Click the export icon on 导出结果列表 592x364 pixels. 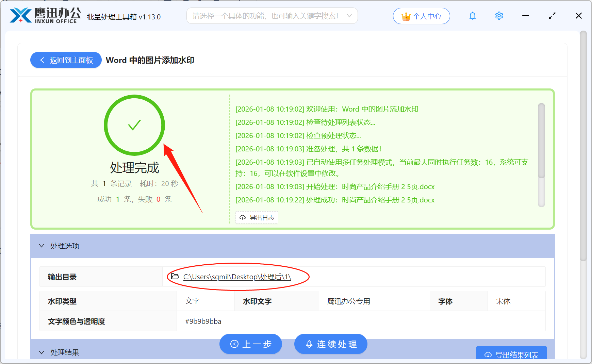coord(488,355)
